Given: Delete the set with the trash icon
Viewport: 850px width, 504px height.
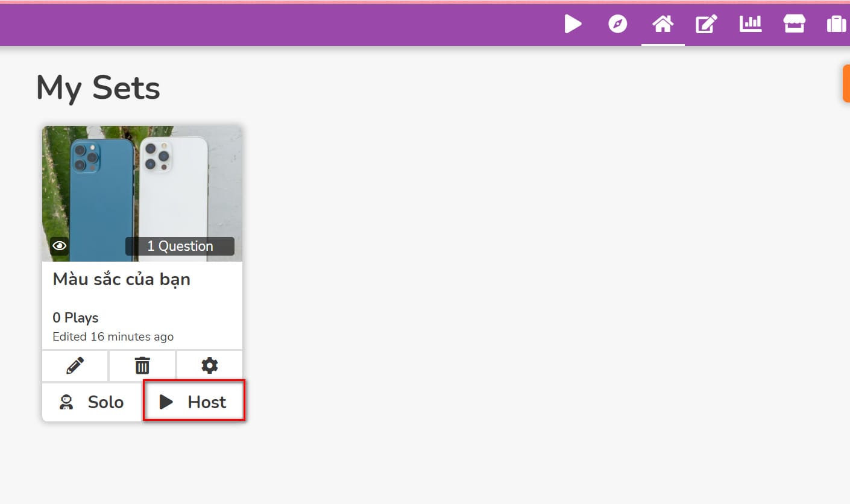Looking at the screenshot, I should (x=142, y=365).
